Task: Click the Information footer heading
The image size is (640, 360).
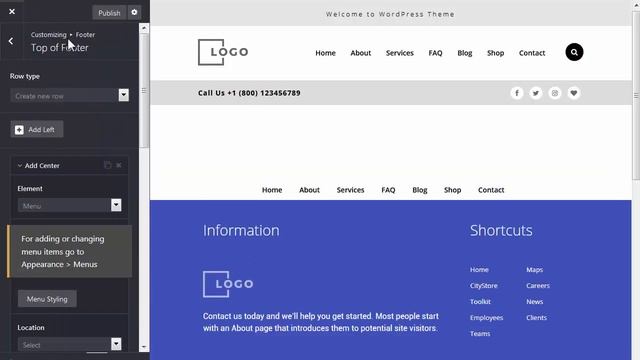Action: (x=241, y=231)
